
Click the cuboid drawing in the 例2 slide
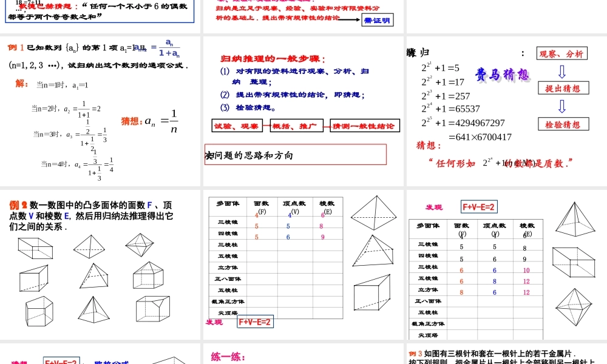tap(35, 248)
